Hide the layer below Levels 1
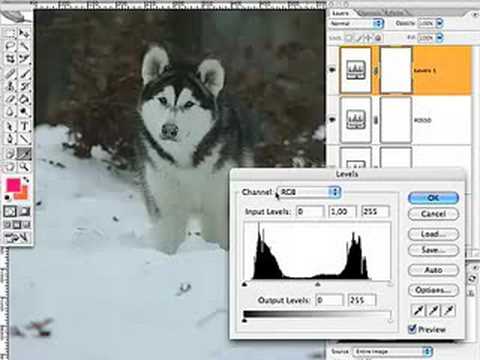Screen dimensions: 480x360 332,120
